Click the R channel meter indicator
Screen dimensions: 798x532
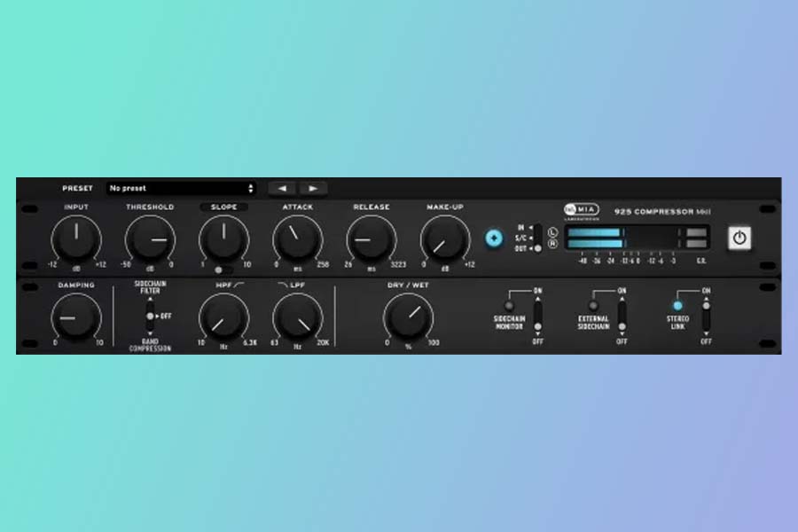pos(553,244)
